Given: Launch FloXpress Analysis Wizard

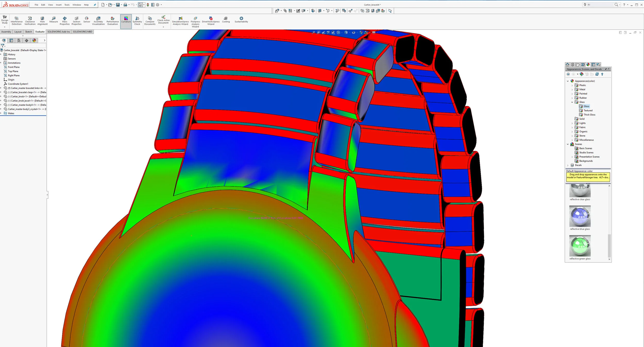Looking at the screenshot, I should [195, 22].
